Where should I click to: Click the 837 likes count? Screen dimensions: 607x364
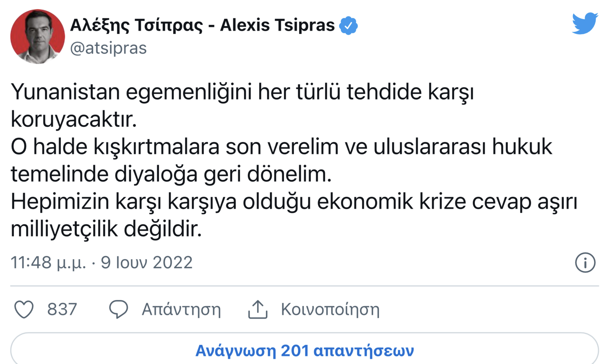(62, 309)
